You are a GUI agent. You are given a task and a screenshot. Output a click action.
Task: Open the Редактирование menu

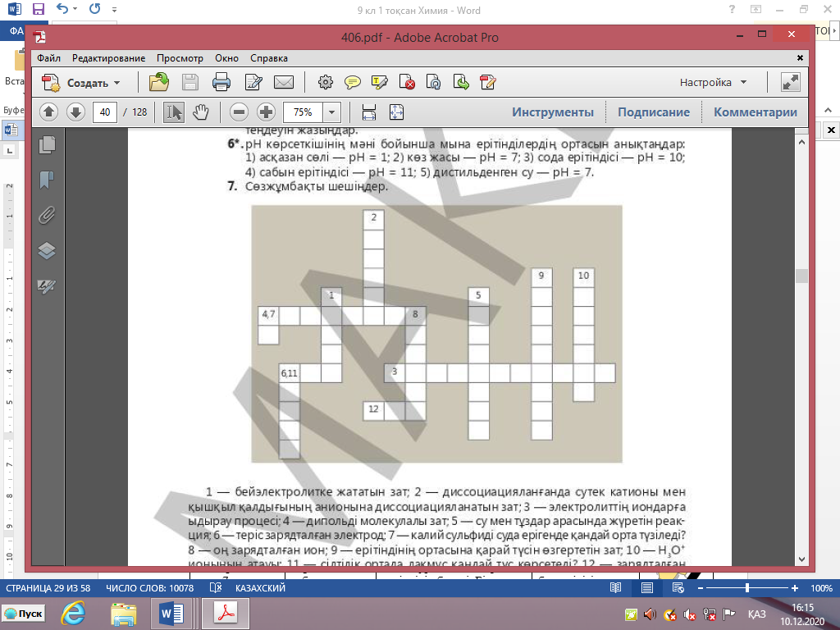click(109, 58)
